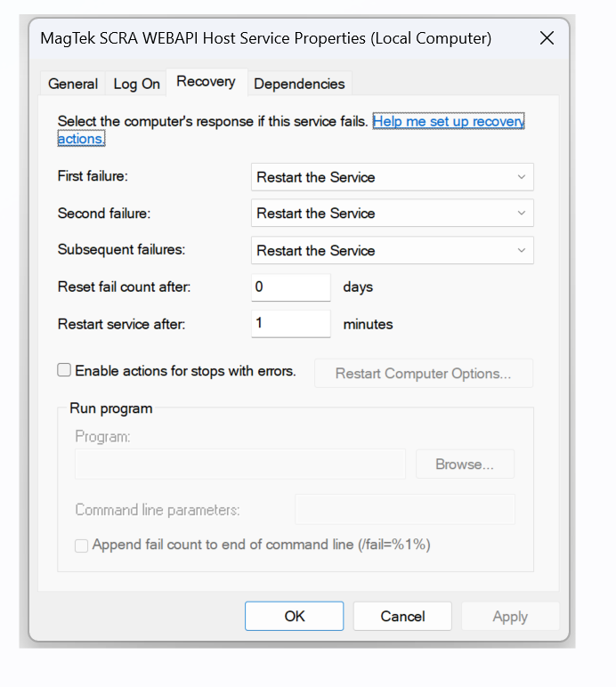The width and height of the screenshot is (616, 687).
Task: Switch to the General tab
Action: tap(72, 84)
